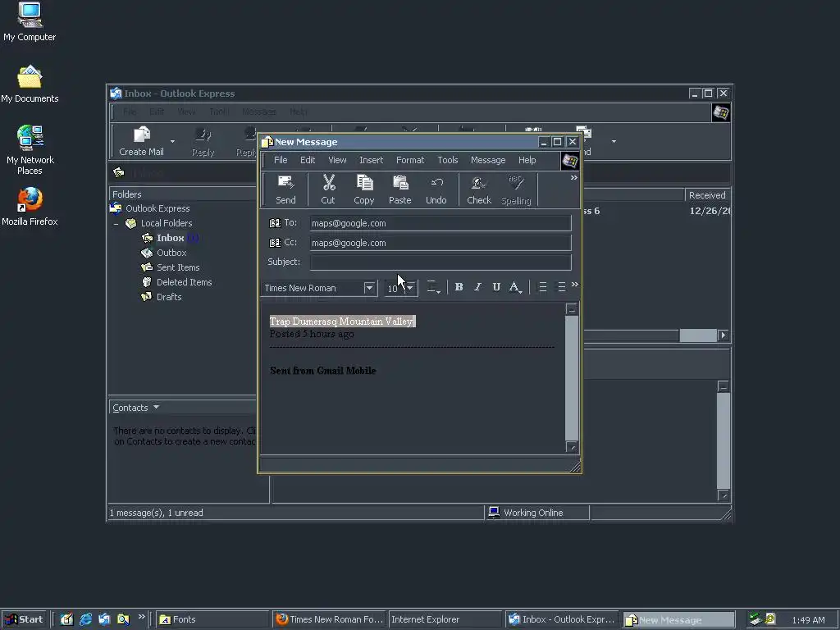The width and height of the screenshot is (840, 630).
Task: Toggle italic formatting
Action: point(478,287)
